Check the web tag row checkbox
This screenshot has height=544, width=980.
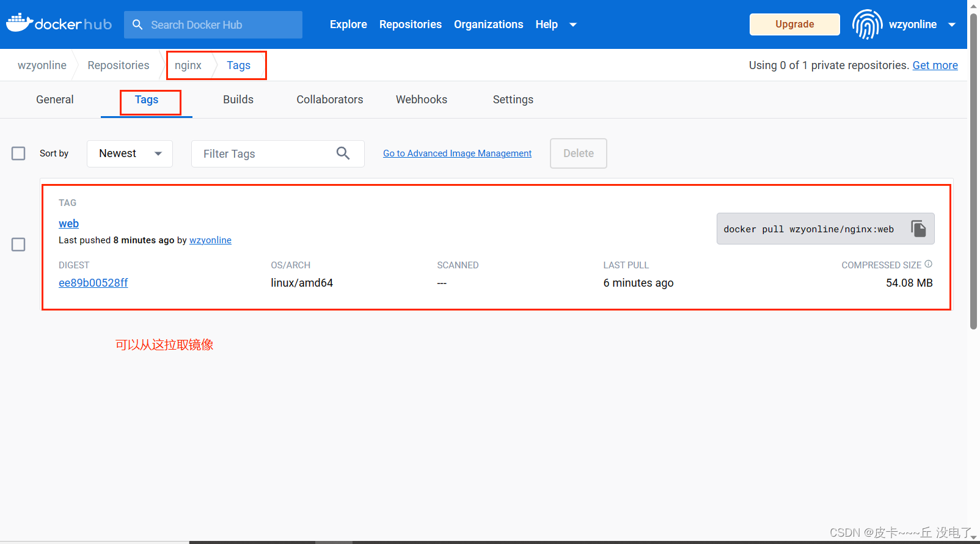click(x=18, y=244)
